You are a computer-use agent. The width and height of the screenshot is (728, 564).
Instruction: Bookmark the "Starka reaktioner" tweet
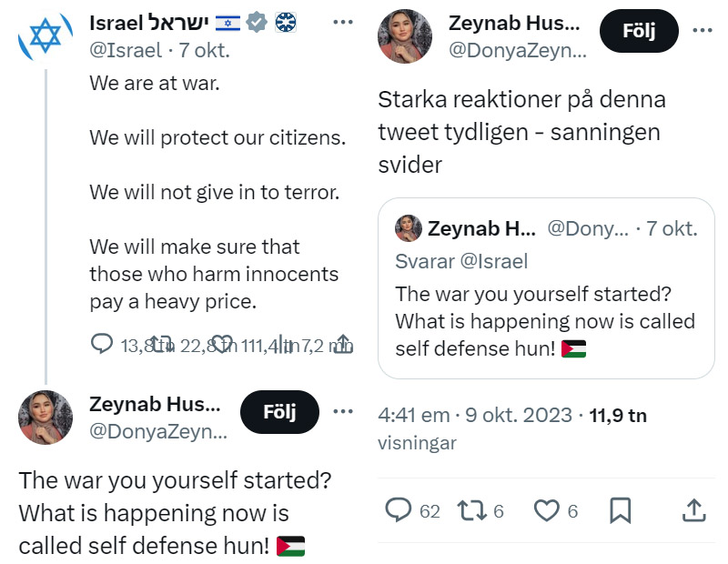620,510
